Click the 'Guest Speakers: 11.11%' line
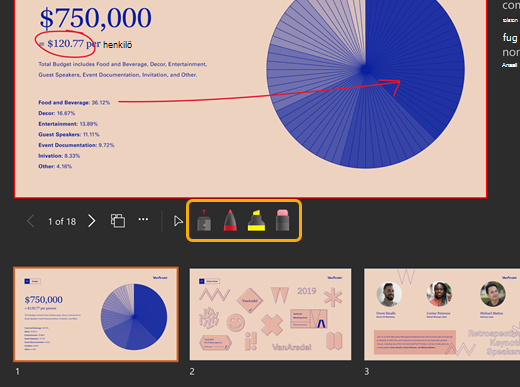 (x=69, y=134)
